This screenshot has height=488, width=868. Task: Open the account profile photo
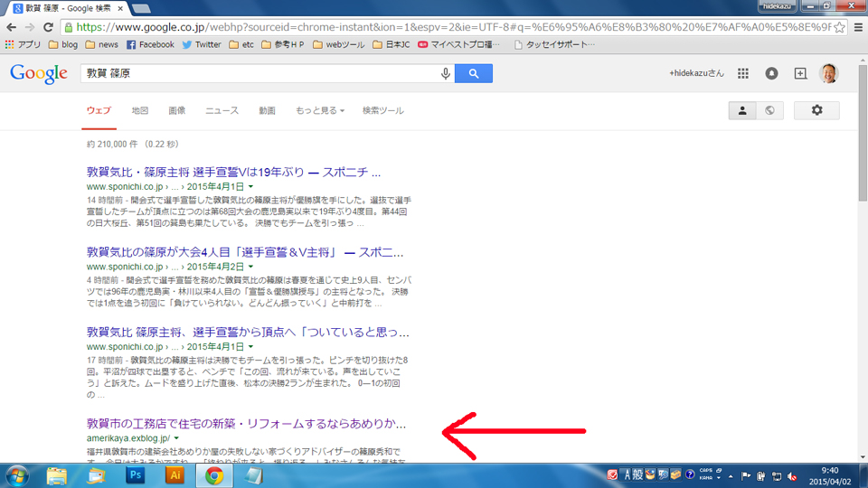pos(829,73)
